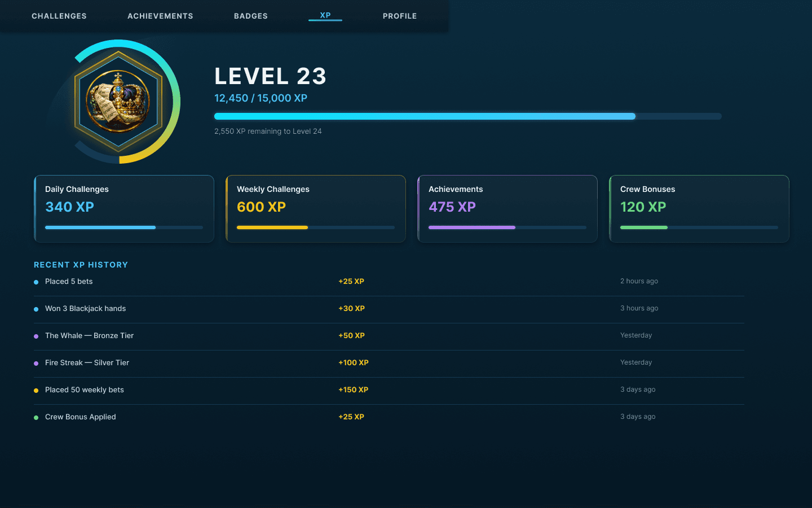Select "Fire Streak — Silver Tier" entry

coord(389,363)
